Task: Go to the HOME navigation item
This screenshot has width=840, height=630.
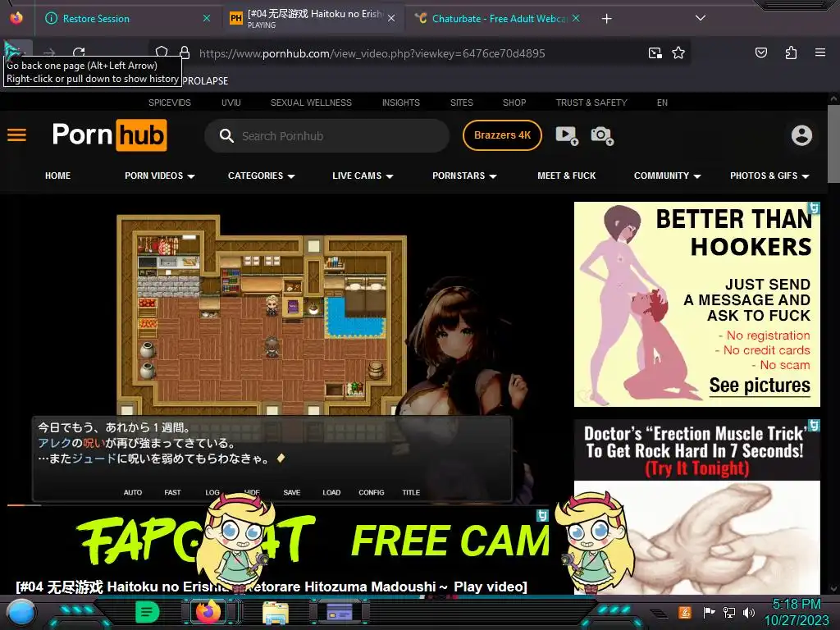Action: (58, 176)
